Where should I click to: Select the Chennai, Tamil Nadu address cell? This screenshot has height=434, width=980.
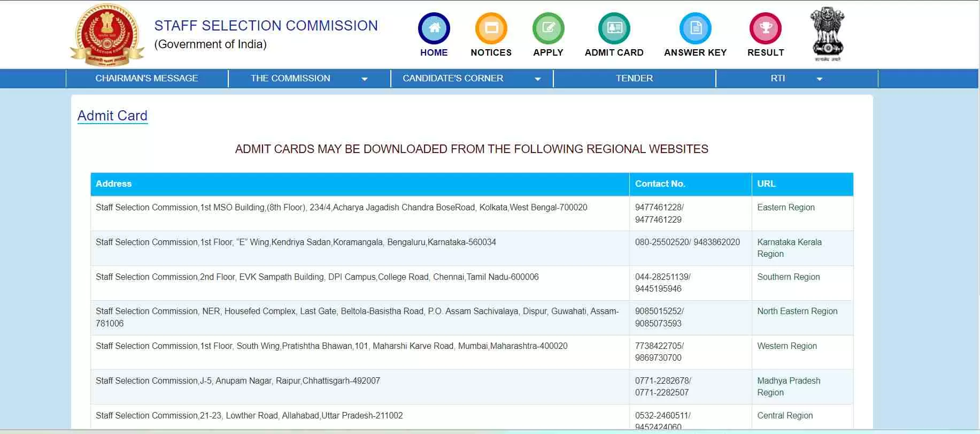point(360,283)
